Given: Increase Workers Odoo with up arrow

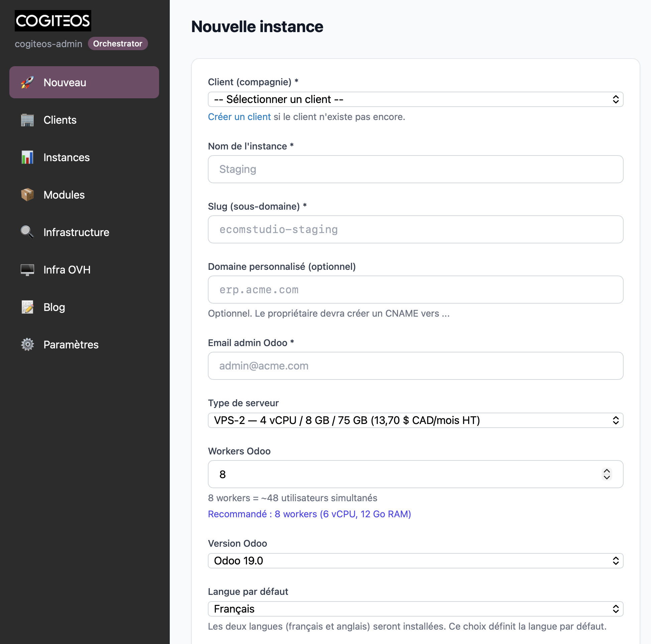Looking at the screenshot, I should pyautogui.click(x=607, y=471).
